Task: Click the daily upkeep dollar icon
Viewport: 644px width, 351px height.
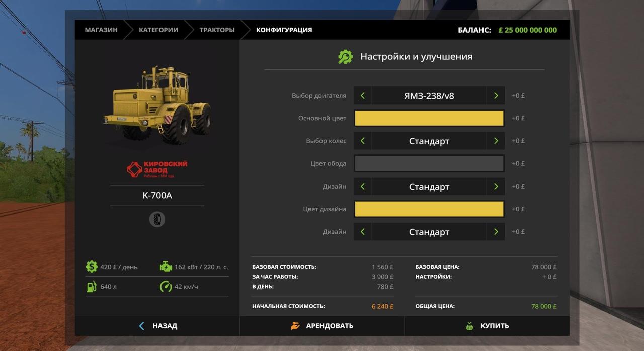Action: [92, 267]
